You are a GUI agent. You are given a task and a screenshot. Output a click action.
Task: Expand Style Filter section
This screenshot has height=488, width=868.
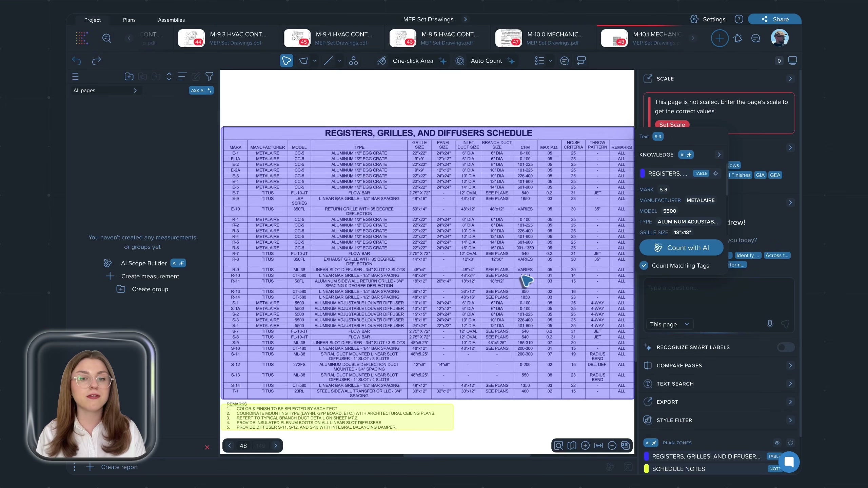pos(790,420)
